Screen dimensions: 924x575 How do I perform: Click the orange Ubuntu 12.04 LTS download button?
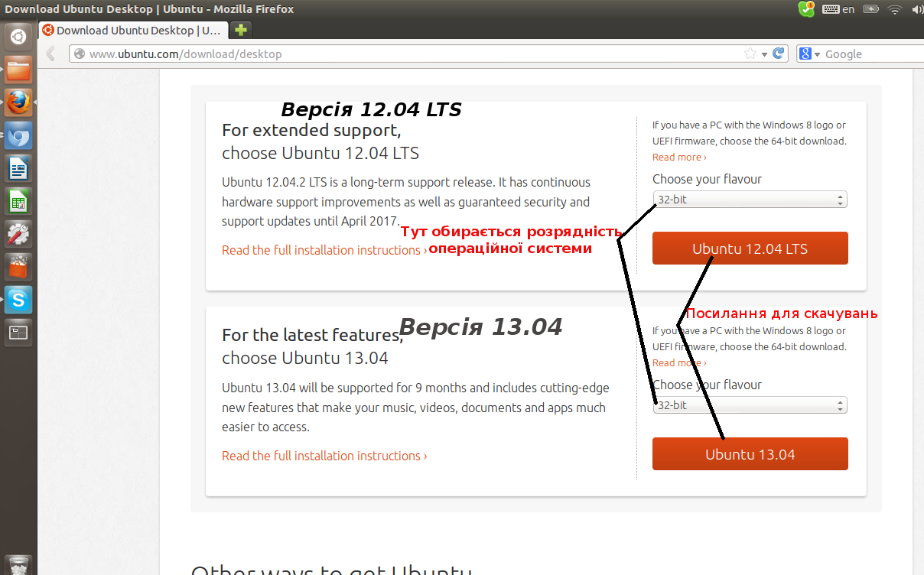point(750,249)
